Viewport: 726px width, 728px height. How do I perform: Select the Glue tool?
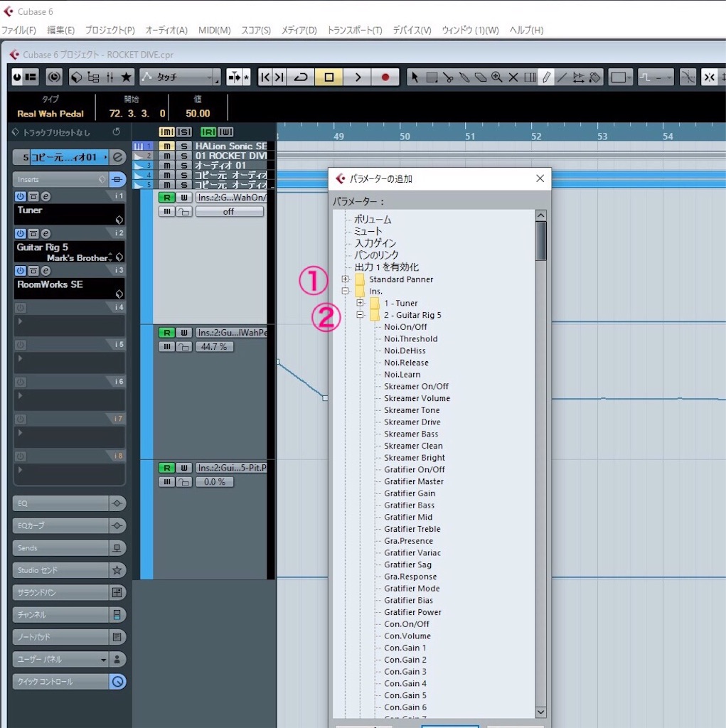[464, 77]
